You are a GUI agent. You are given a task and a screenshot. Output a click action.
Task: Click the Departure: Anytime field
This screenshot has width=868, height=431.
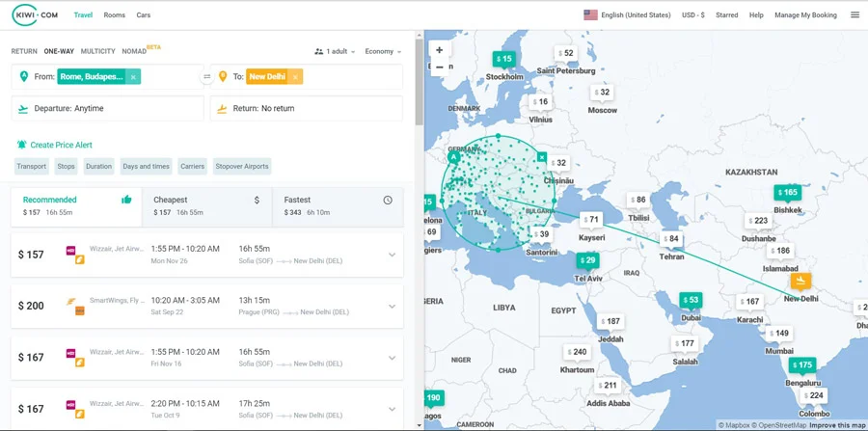[107, 108]
